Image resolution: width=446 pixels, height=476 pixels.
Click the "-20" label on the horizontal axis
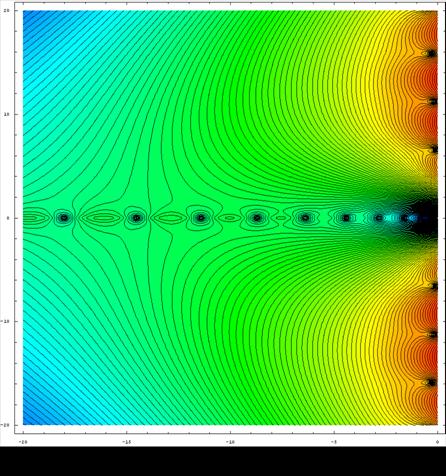pos(23,442)
